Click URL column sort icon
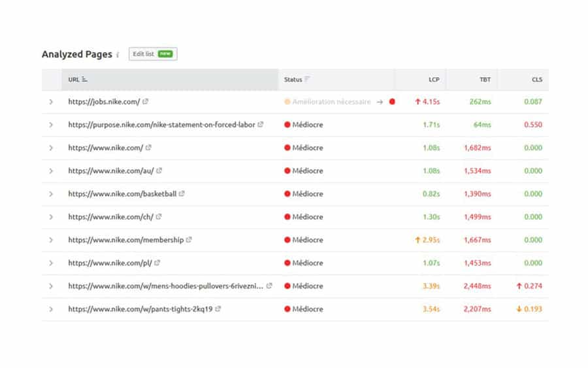588x368 pixels. tap(84, 79)
